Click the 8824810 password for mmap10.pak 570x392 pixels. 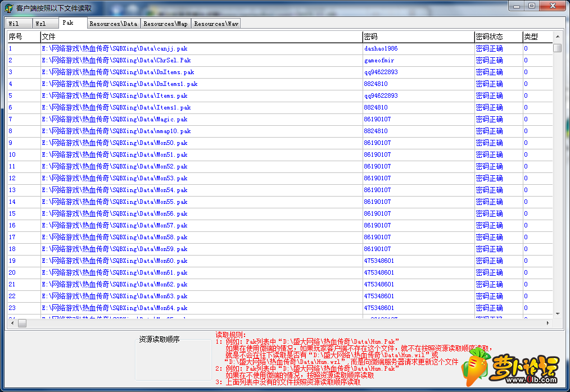[x=376, y=131]
